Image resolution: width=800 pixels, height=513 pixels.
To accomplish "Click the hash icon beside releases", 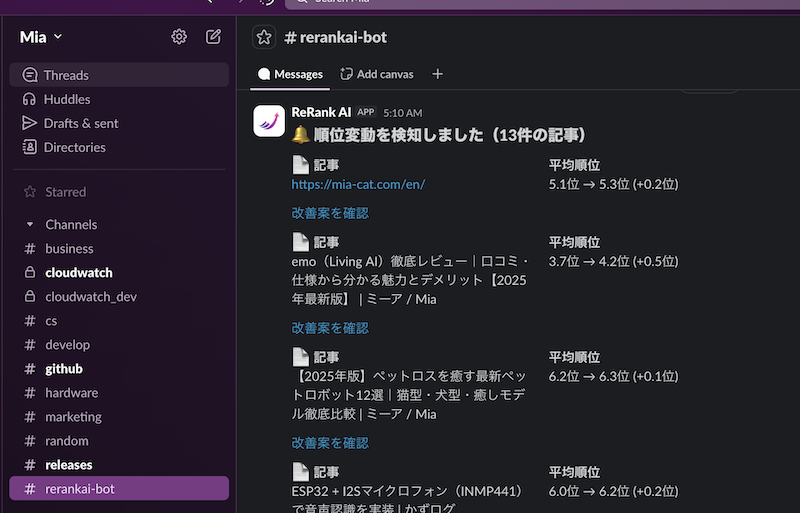I will click(x=30, y=465).
